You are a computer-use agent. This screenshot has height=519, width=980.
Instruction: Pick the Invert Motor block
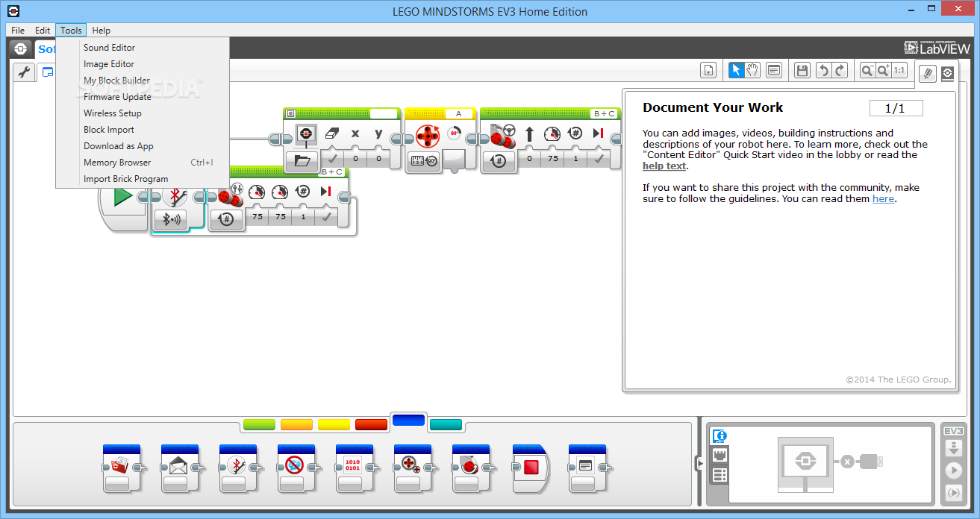471,468
